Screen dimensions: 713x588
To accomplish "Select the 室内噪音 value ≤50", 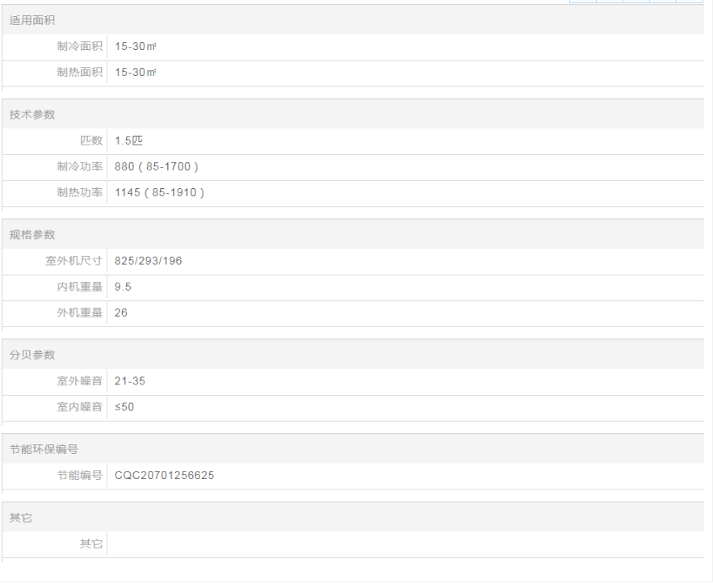I will click(124, 407).
